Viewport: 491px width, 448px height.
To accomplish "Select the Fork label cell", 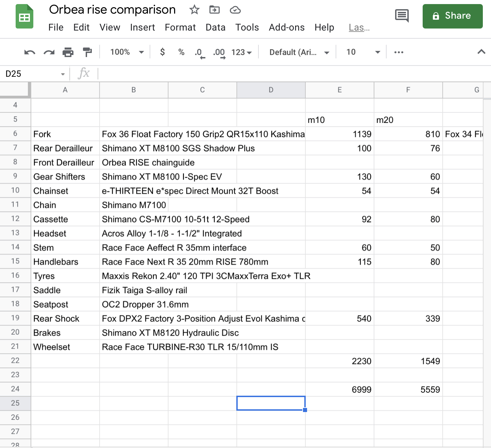I will pyautogui.click(x=65, y=134).
